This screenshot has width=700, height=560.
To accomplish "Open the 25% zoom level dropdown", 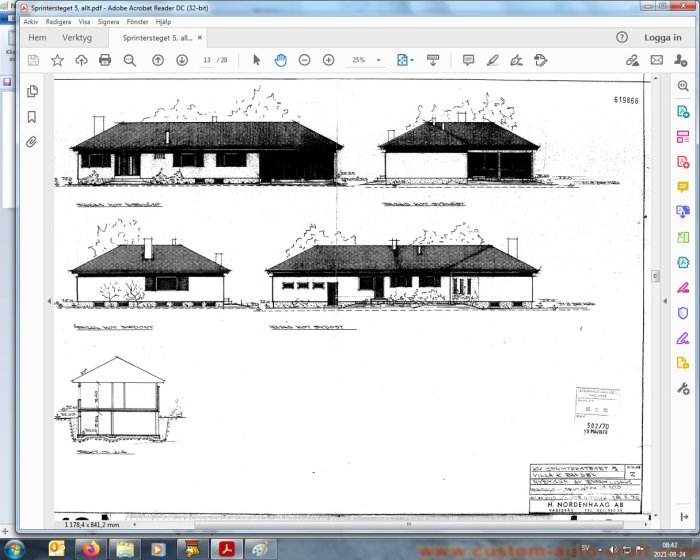I will click(x=366, y=60).
